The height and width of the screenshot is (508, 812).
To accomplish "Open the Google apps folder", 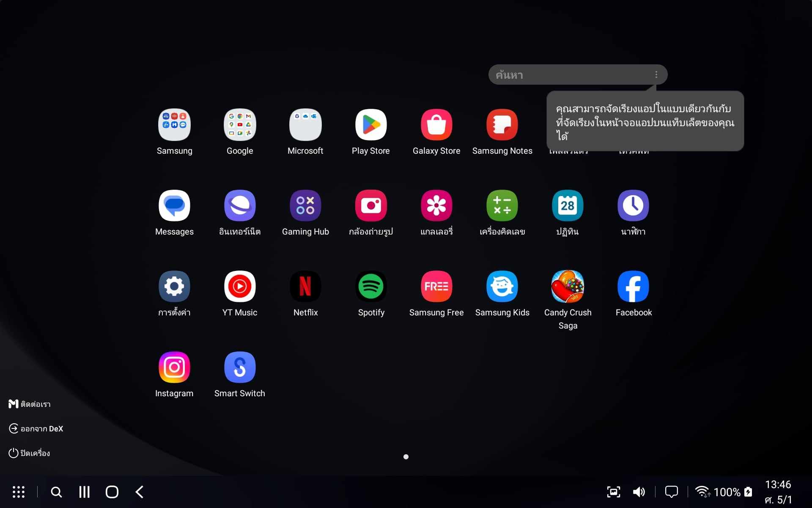I will 240,125.
